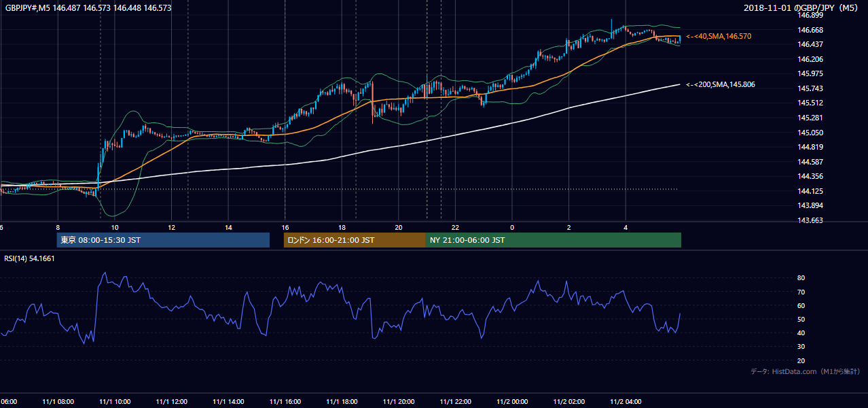Click the NY session bar 21:00-06:00 JST
The width and height of the screenshot is (868, 408).
click(x=554, y=240)
